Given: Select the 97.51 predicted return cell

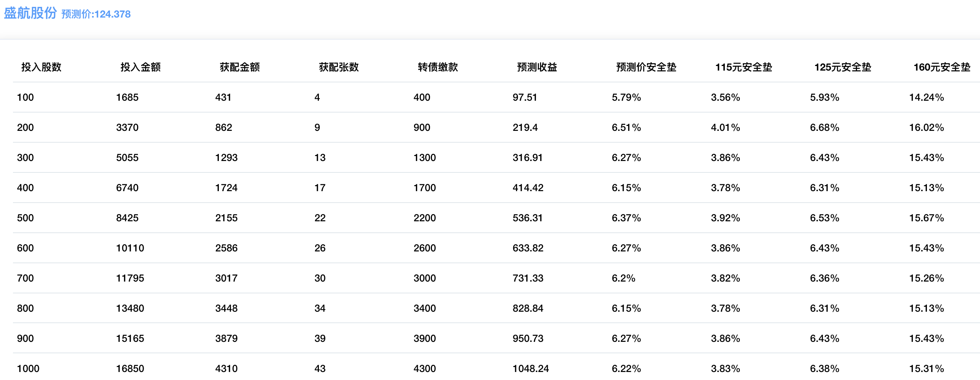Looking at the screenshot, I should point(525,97).
